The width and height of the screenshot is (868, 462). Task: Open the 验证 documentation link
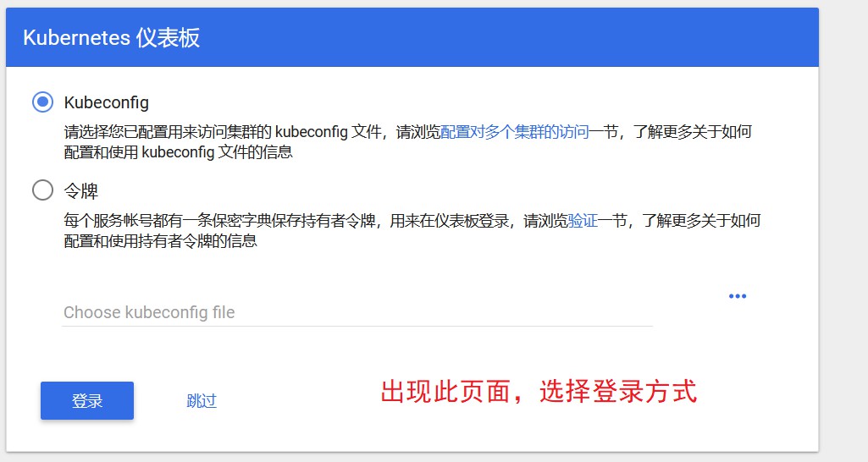pos(583,221)
